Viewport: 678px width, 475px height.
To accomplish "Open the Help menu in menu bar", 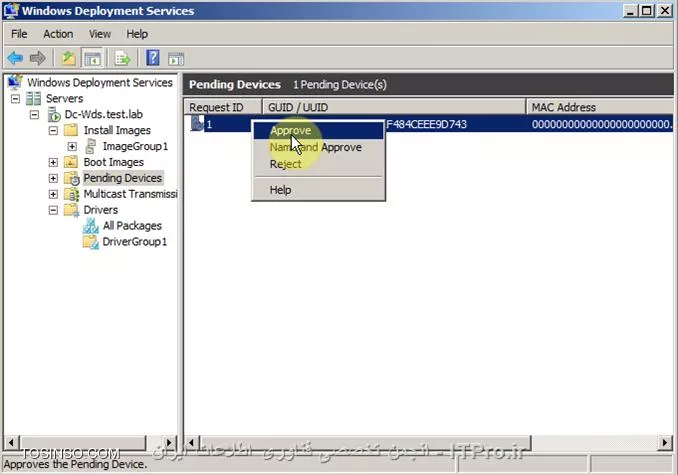I will coord(137,34).
